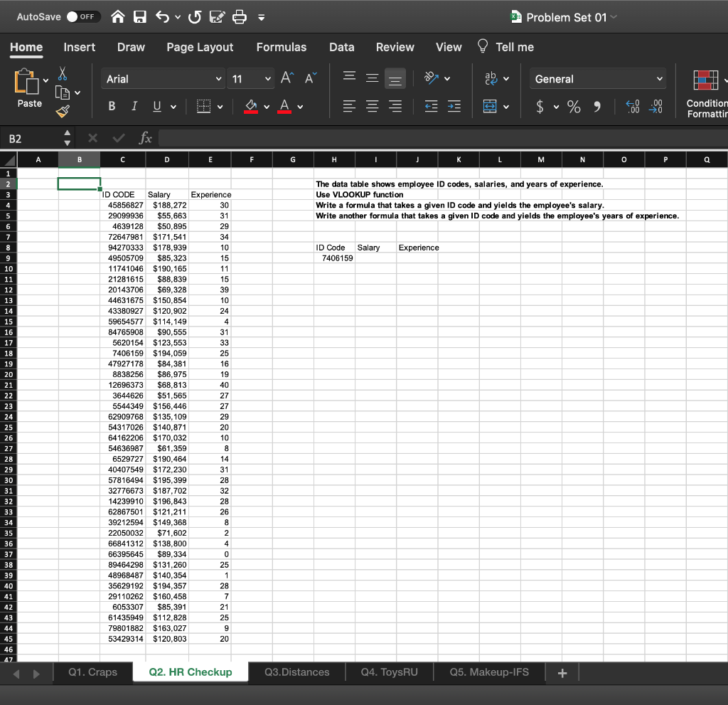The width and height of the screenshot is (728, 705).
Task: Add a new sheet with plus button
Action: point(562,671)
